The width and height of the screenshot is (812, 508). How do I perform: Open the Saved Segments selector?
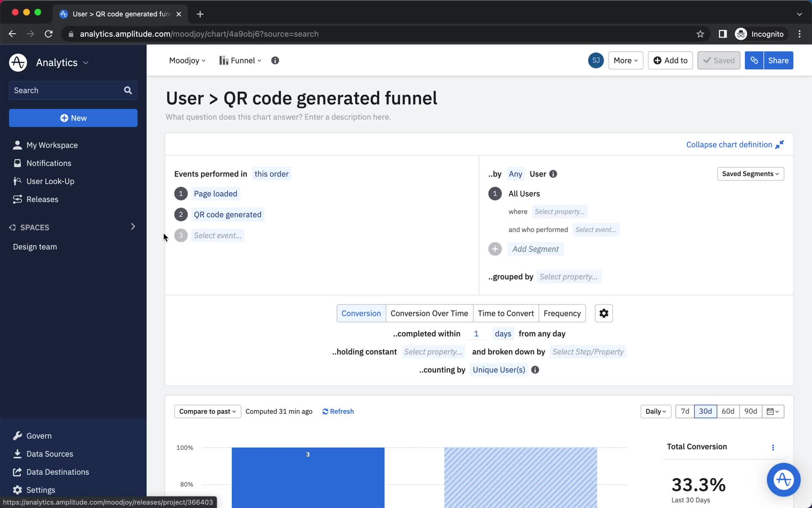750,174
